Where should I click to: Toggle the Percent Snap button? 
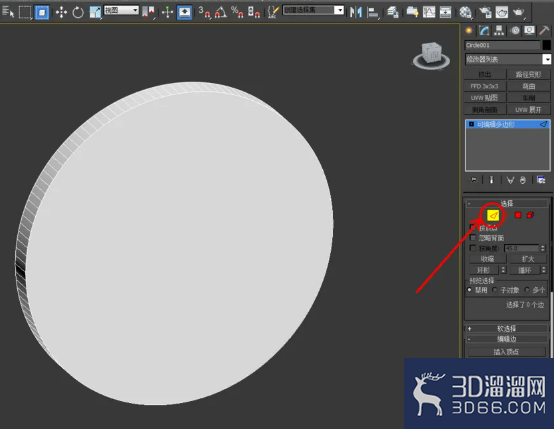tap(237, 12)
